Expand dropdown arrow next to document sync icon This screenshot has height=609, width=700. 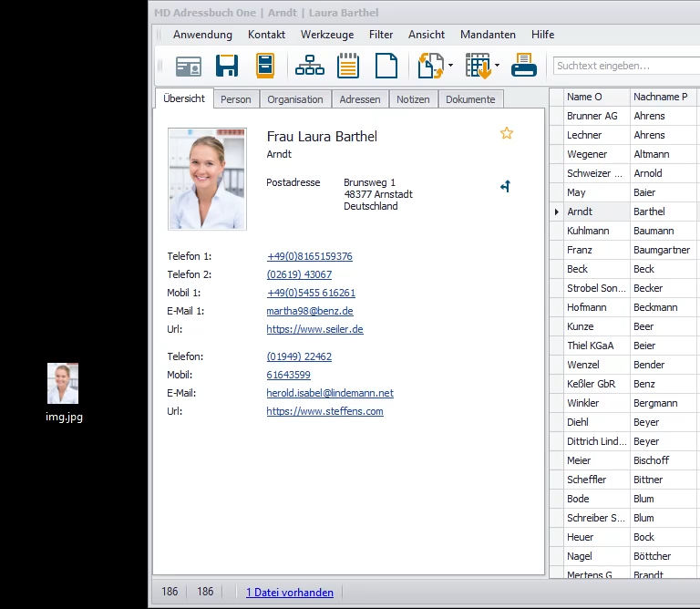point(451,66)
